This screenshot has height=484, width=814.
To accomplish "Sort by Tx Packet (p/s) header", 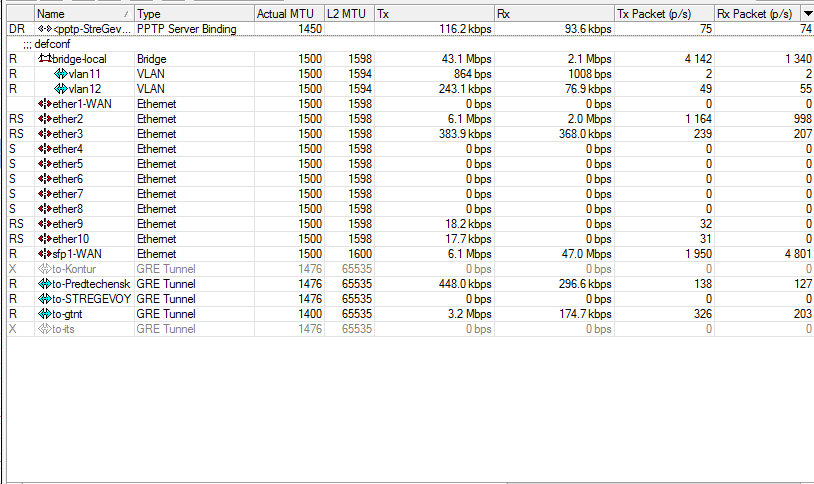I will [664, 14].
